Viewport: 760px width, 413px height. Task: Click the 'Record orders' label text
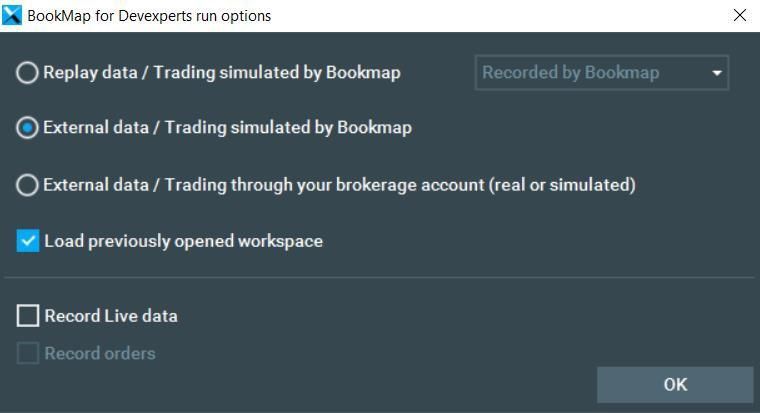click(x=100, y=353)
